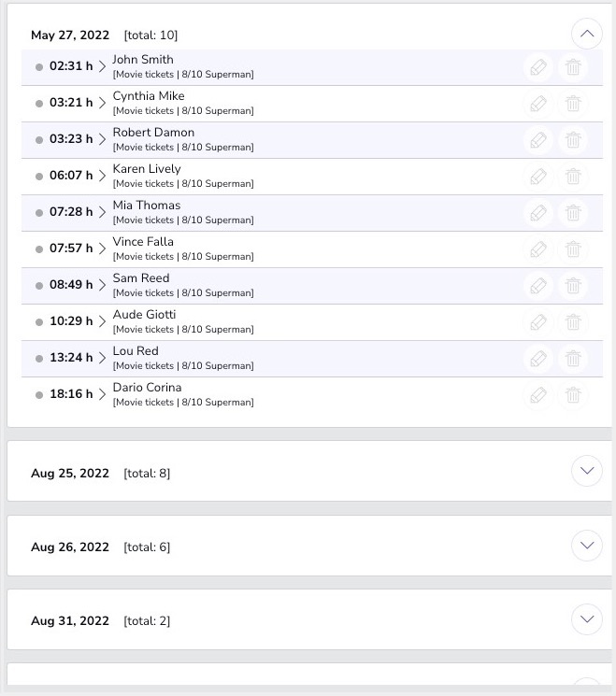The height and width of the screenshot is (696, 616).
Task: Click status dot beside 02:31 h entry
Action: click(39, 67)
